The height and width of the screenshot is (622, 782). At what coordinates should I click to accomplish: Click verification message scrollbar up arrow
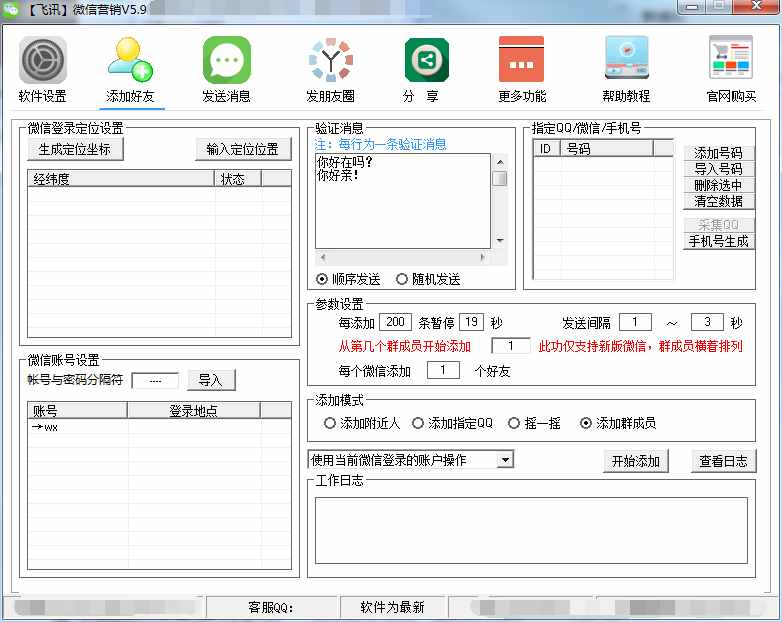tap(500, 162)
